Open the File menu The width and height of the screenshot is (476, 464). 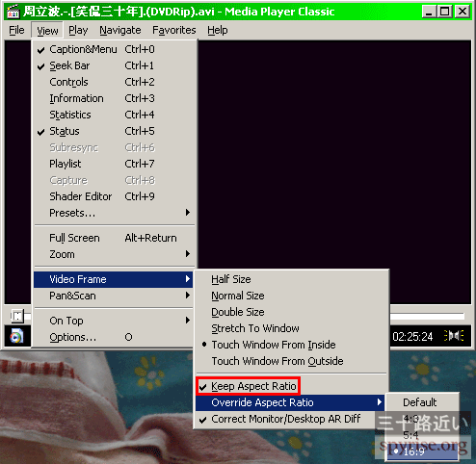pos(16,30)
